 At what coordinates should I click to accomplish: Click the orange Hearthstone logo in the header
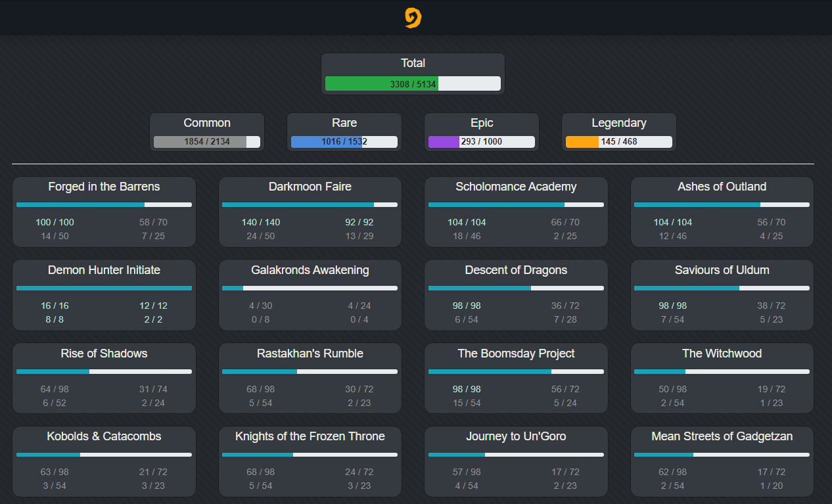click(x=413, y=18)
